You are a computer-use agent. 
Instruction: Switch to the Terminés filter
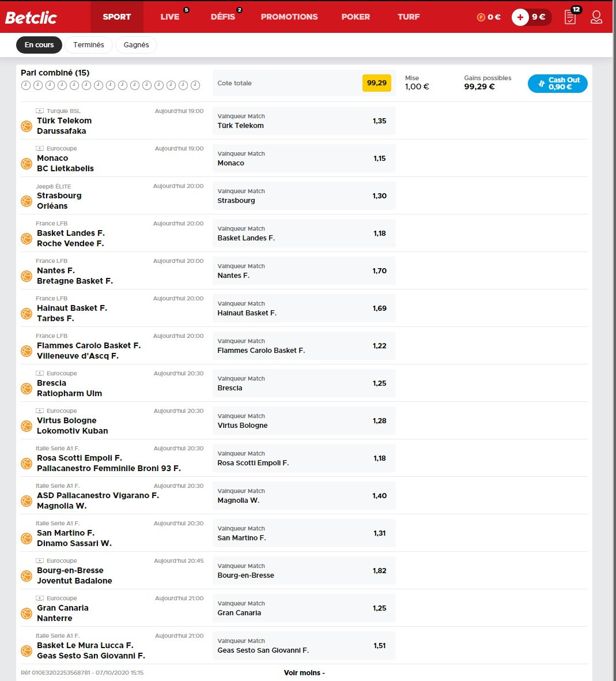pos(89,45)
